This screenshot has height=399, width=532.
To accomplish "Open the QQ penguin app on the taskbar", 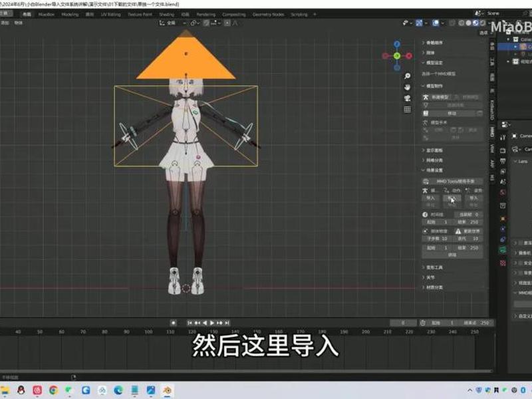I will click(x=21, y=390).
